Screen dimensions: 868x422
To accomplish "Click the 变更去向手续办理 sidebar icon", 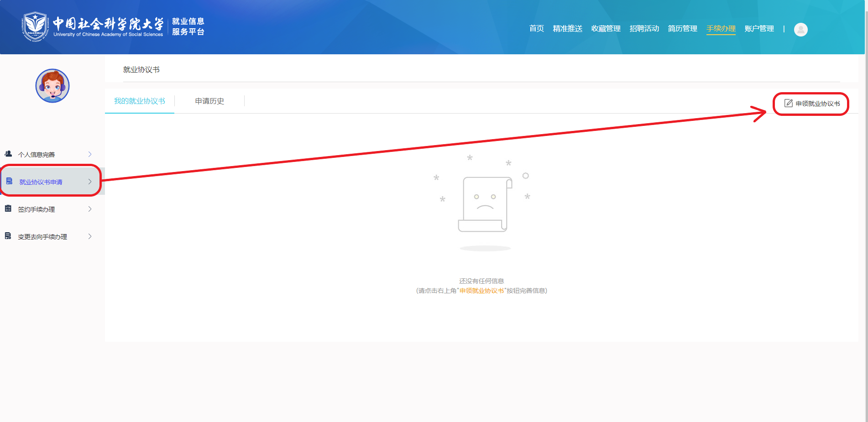I will pyautogui.click(x=8, y=236).
